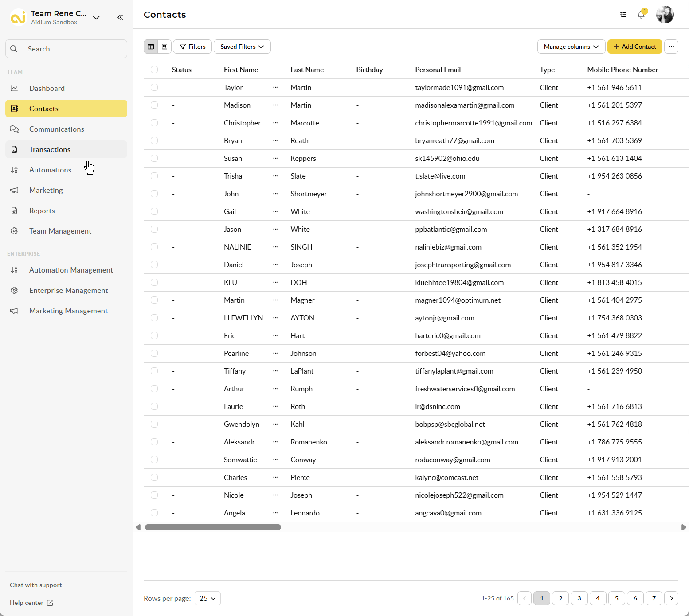Switch to card view layout icon
This screenshot has height=616, width=689.
click(164, 47)
